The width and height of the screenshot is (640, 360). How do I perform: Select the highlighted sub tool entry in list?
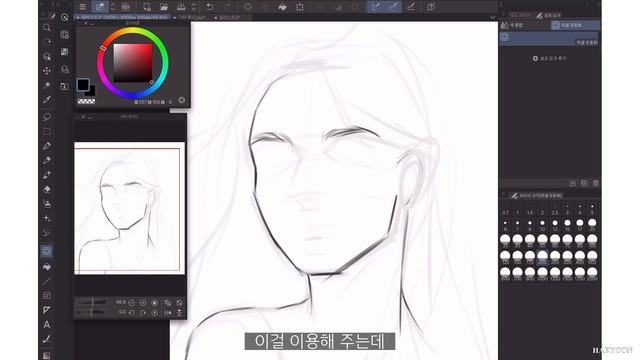pyautogui.click(x=549, y=39)
